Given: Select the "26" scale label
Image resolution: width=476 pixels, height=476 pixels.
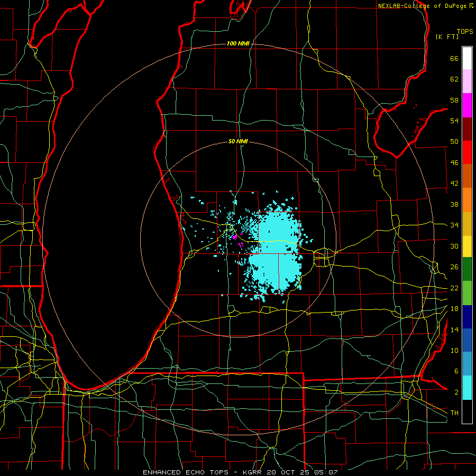Looking at the screenshot, I should pos(454,267).
